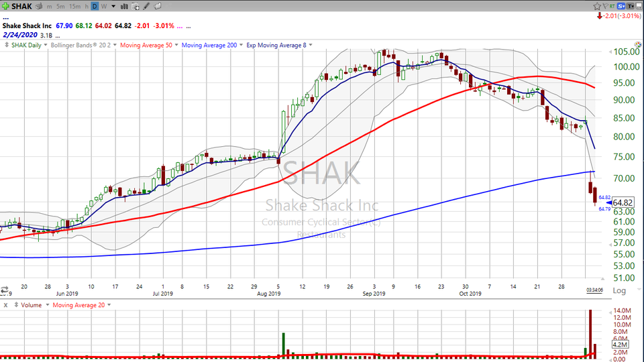Open the Volume indicator dropdown
The width and height of the screenshot is (644, 362).
click(x=47, y=305)
